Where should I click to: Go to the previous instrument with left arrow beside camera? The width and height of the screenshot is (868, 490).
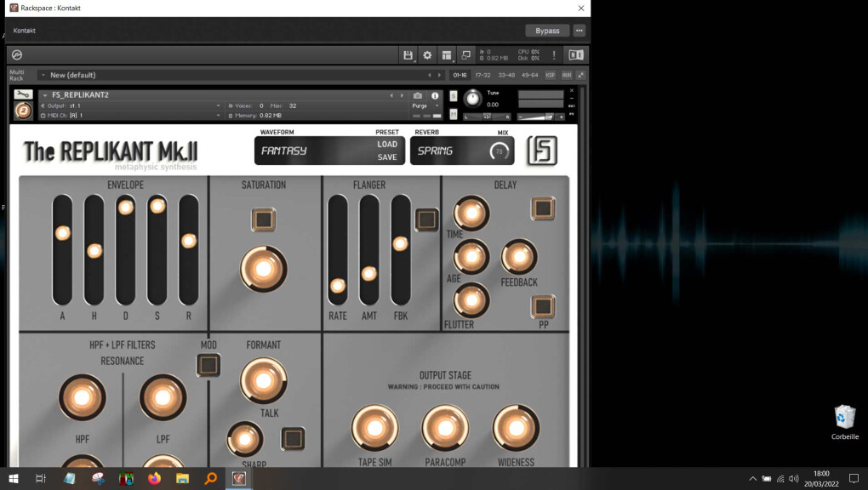(391, 95)
